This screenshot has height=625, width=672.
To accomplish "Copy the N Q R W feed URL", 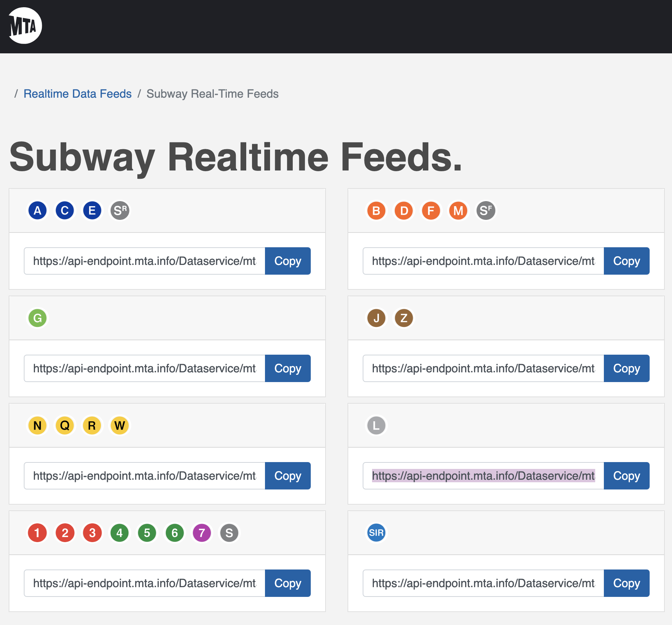I will 288,476.
